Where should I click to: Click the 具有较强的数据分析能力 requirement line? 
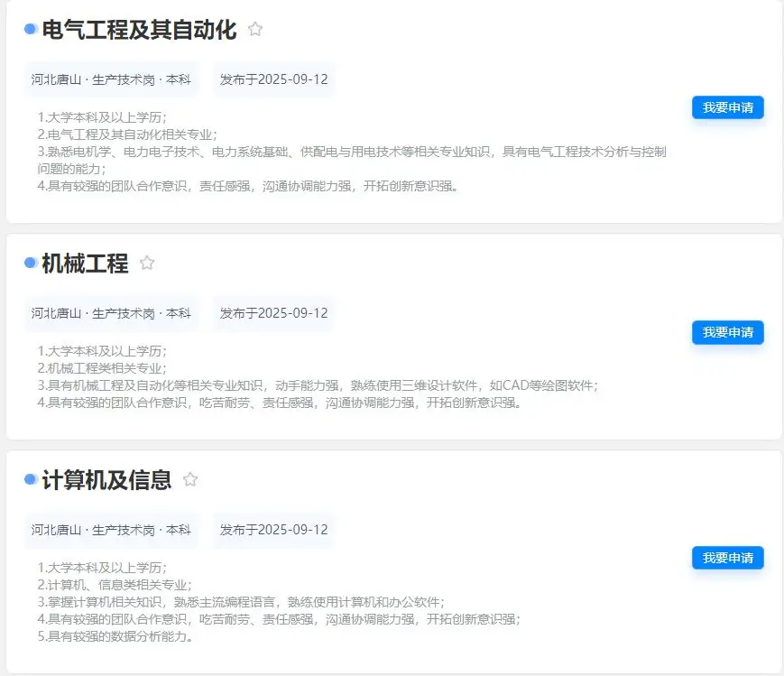pyautogui.click(x=115, y=636)
